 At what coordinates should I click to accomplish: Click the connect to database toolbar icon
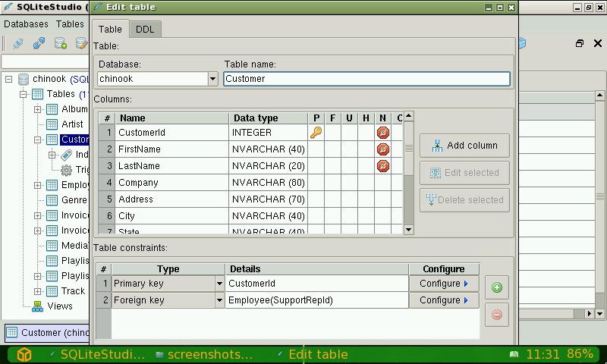click(18, 43)
